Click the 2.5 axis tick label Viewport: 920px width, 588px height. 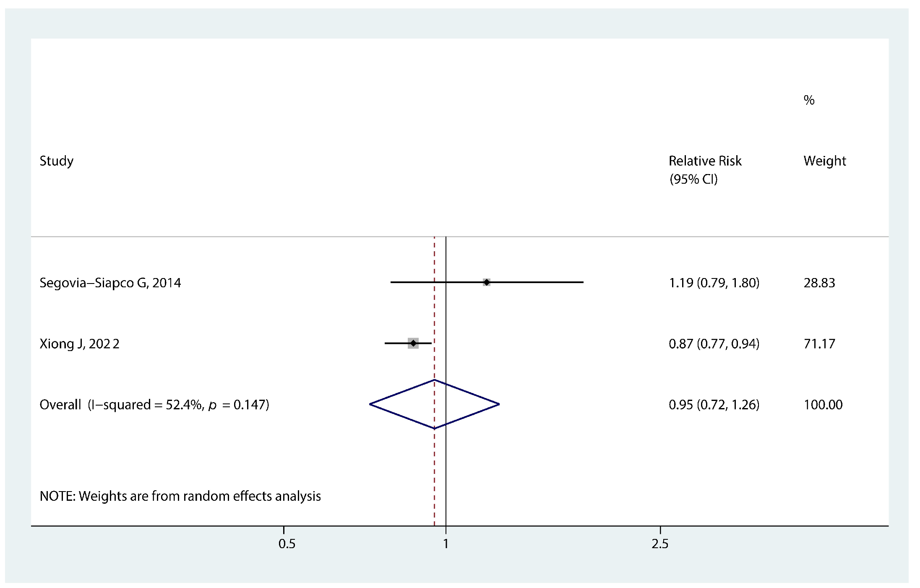pos(659,544)
